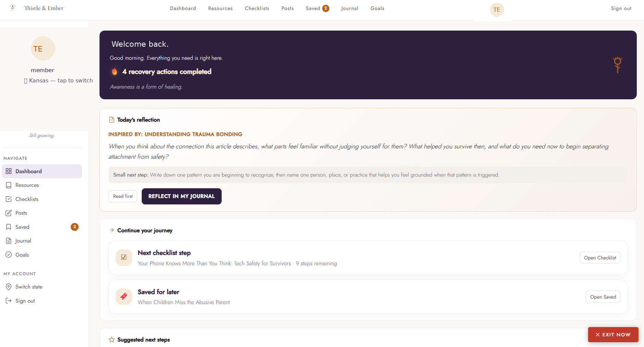This screenshot has width=644, height=347.
Task: Tap Kansas to switch state
Action: (x=58, y=80)
